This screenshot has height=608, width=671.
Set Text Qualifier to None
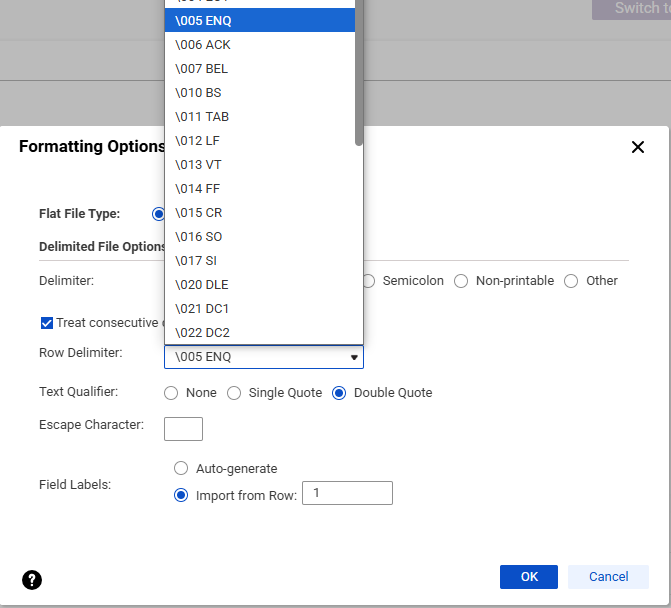tap(171, 393)
